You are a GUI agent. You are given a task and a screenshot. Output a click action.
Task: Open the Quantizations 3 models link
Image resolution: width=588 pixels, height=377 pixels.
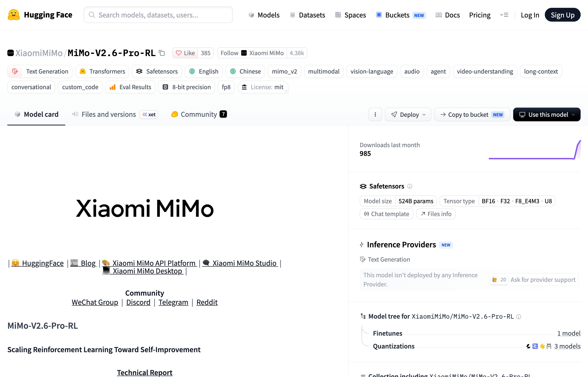tap(568, 346)
